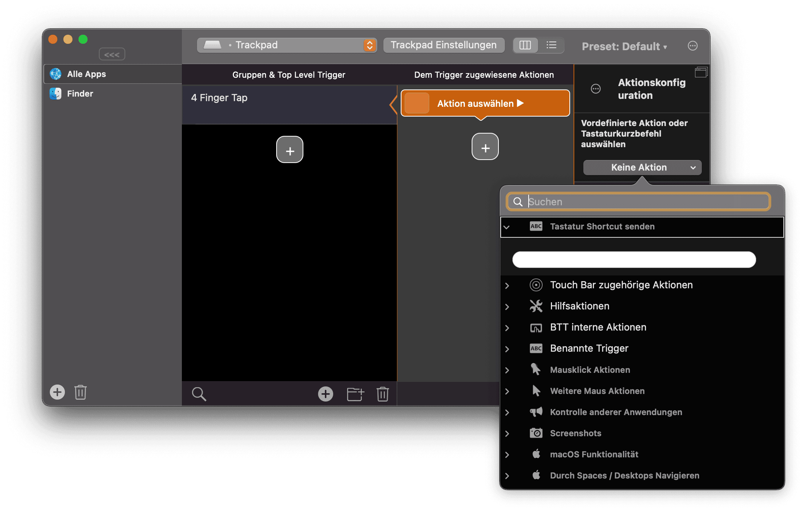This screenshot has width=812, height=520.
Task: Click Kontrolle anderer Anwendungen label
Action: pos(616,412)
